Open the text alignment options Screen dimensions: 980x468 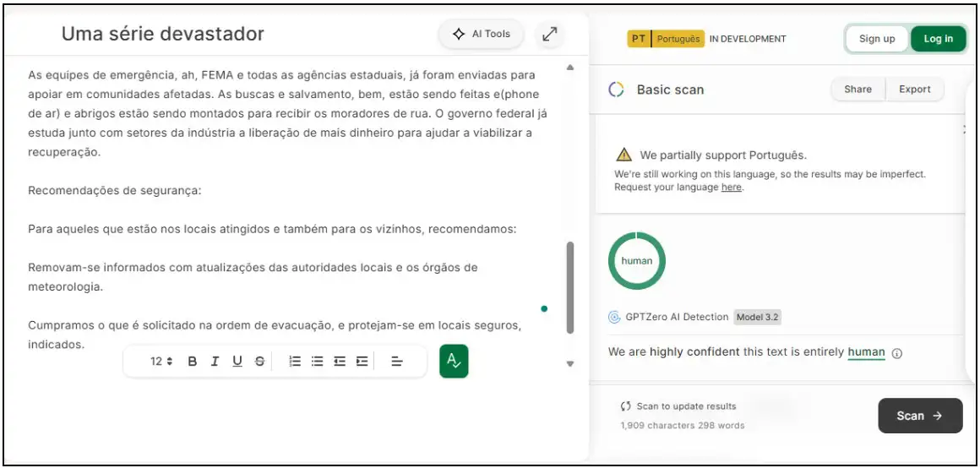point(397,362)
